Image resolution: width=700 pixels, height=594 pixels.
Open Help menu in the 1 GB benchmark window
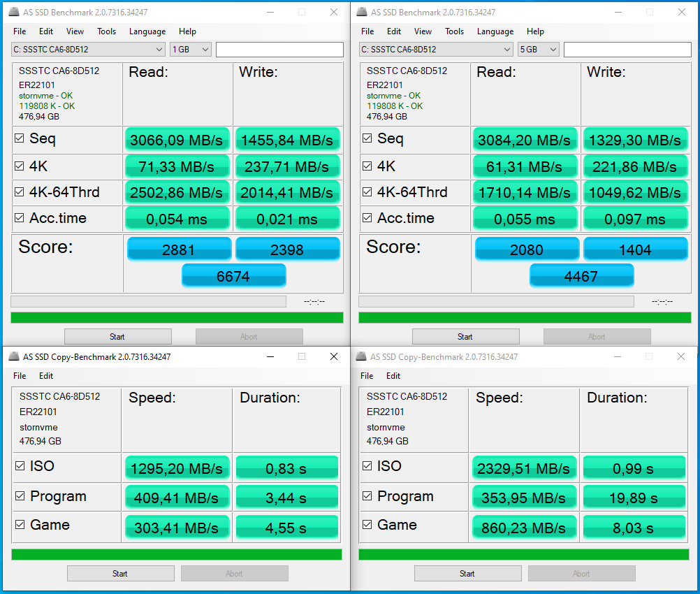coord(187,31)
